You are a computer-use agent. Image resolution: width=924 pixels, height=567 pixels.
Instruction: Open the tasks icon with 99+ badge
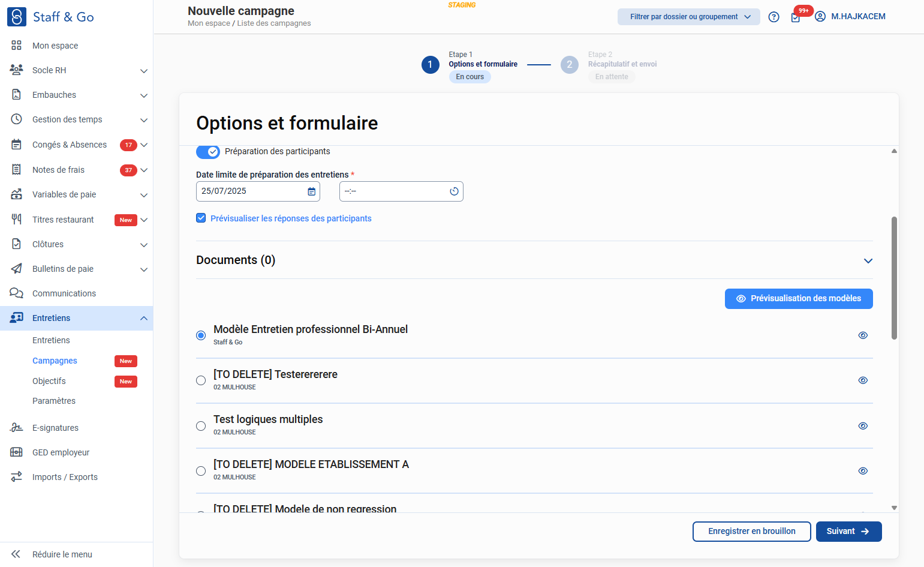point(796,17)
